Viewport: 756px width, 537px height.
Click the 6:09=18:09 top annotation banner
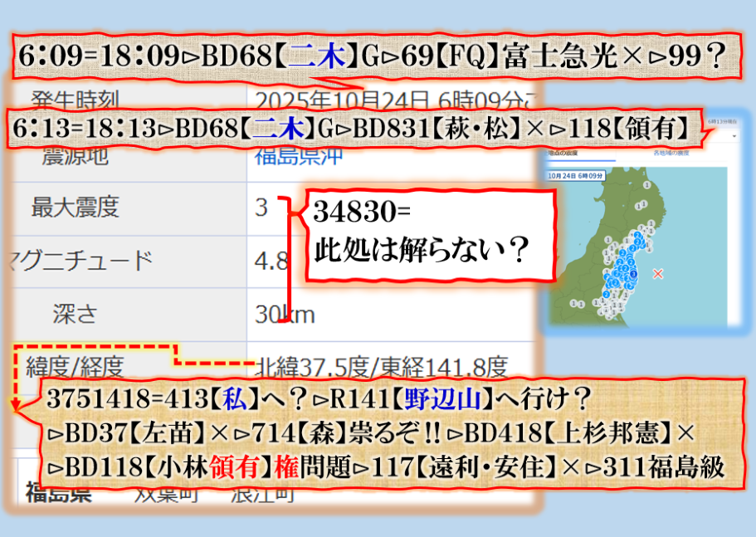click(372, 56)
